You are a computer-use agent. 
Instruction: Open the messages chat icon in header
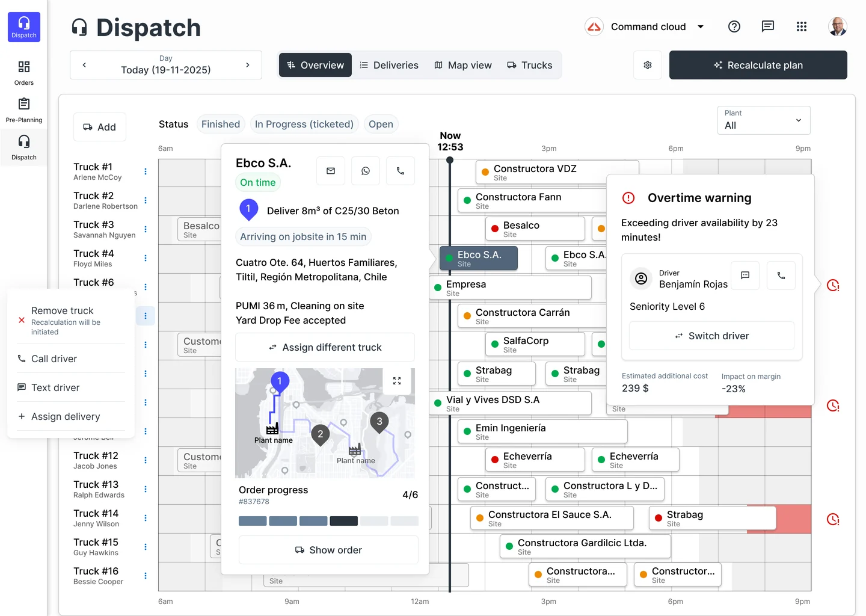click(x=768, y=26)
